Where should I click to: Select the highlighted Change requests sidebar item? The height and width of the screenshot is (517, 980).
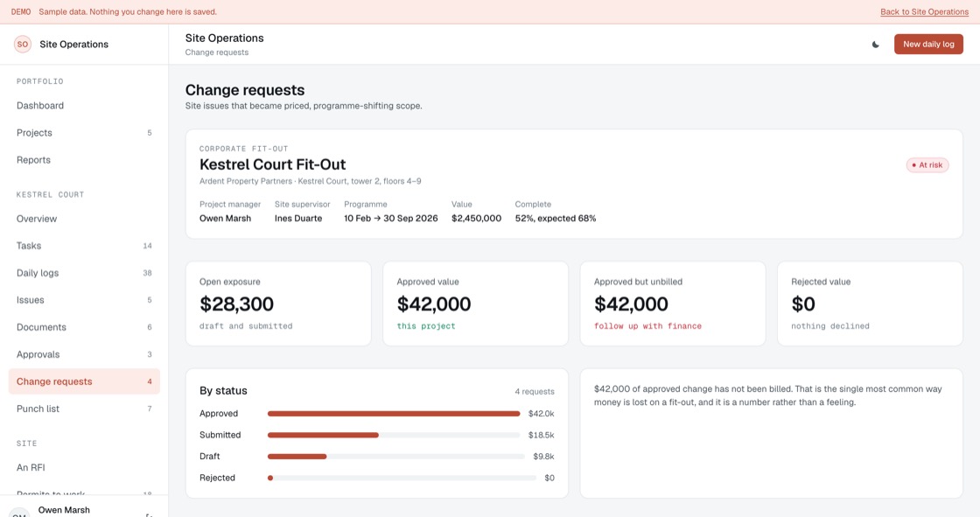pyautogui.click(x=84, y=381)
